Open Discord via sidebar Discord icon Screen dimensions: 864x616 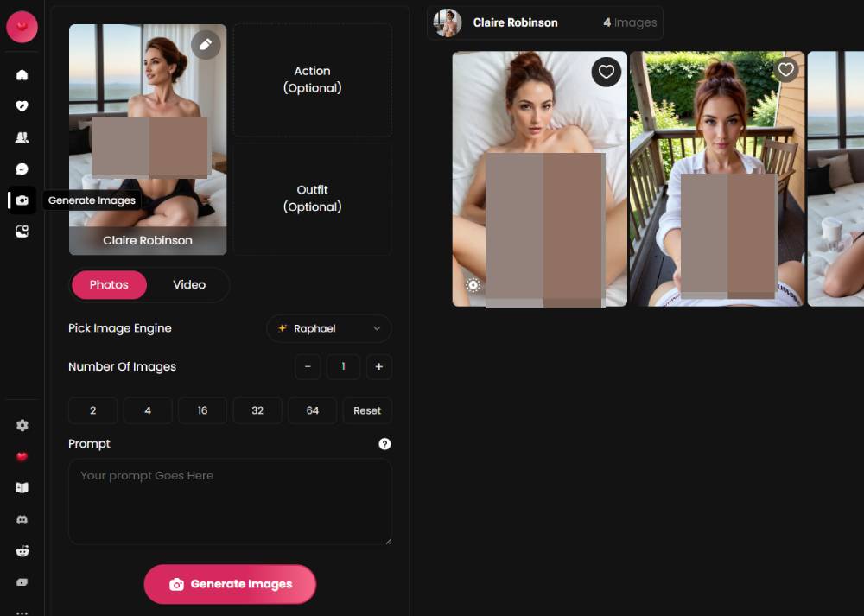[22, 519]
